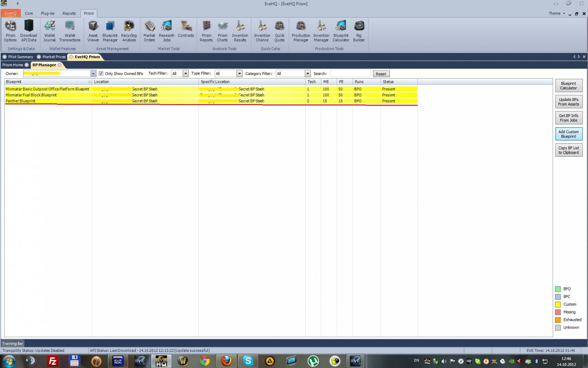
Task: Click the Windows Start button
Action: [9, 361]
